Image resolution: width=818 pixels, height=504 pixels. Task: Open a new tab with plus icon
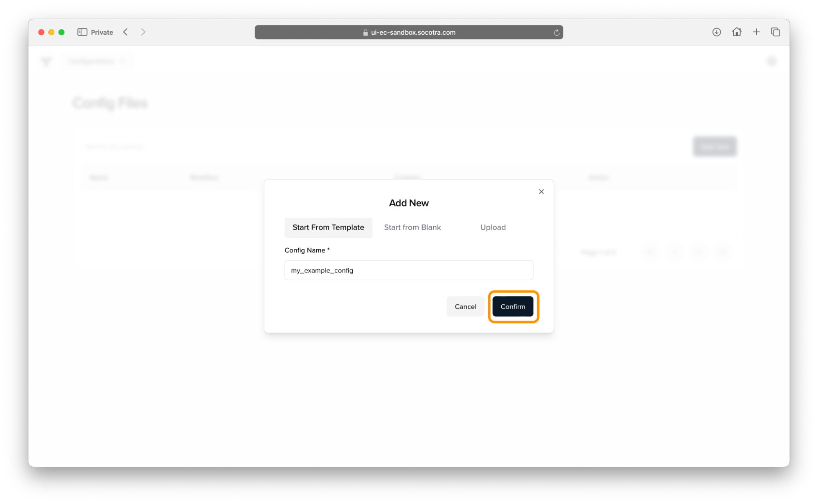point(756,32)
